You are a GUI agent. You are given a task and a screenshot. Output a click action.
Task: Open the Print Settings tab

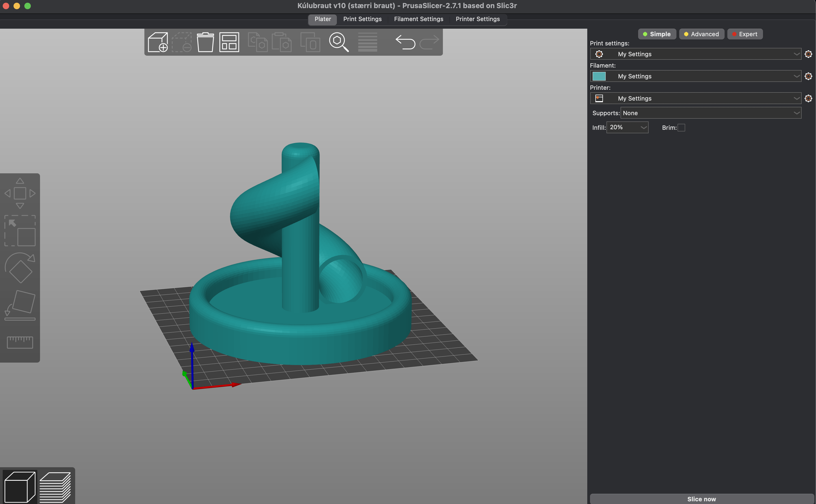[362, 19]
